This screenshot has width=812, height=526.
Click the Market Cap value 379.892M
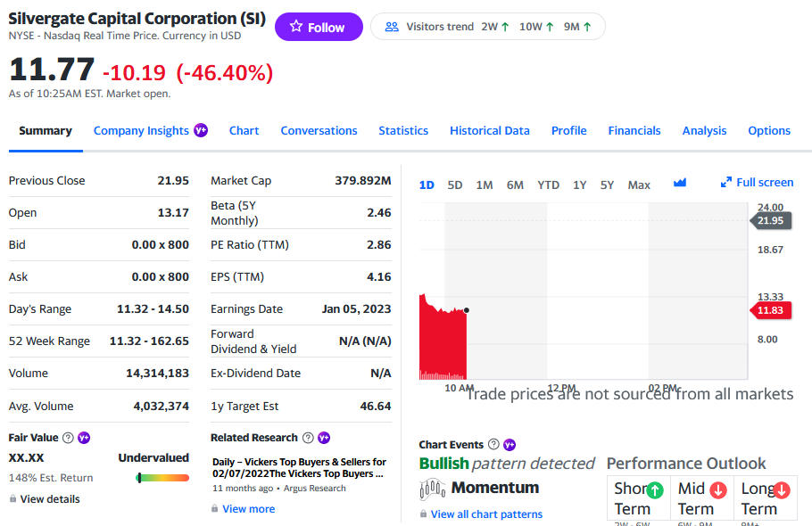(x=363, y=180)
